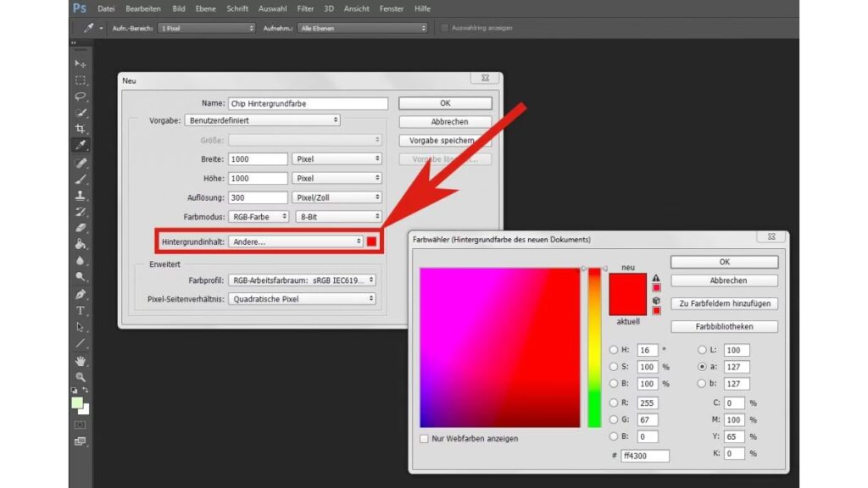Select the Lasso tool
Image resolution: width=868 pixels, height=488 pixels.
click(x=81, y=97)
